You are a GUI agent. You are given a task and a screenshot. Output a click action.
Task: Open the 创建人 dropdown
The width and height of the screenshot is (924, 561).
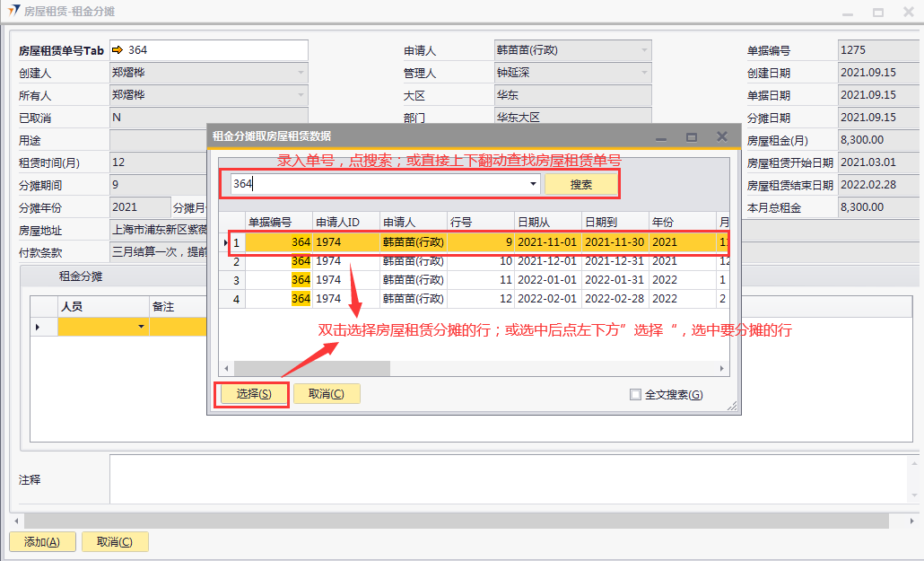[x=301, y=73]
